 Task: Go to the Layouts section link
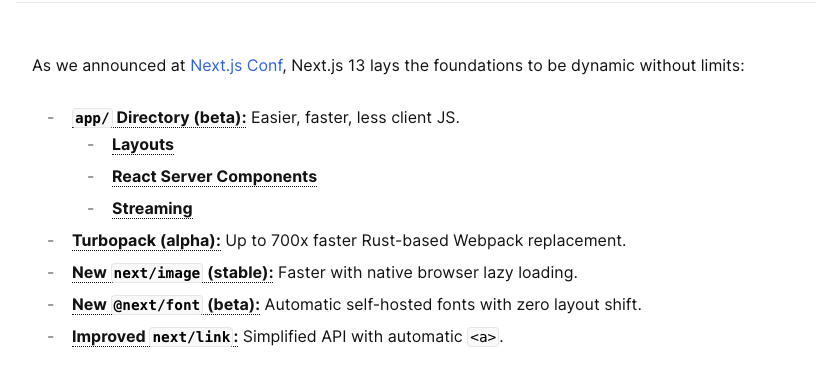tap(143, 145)
